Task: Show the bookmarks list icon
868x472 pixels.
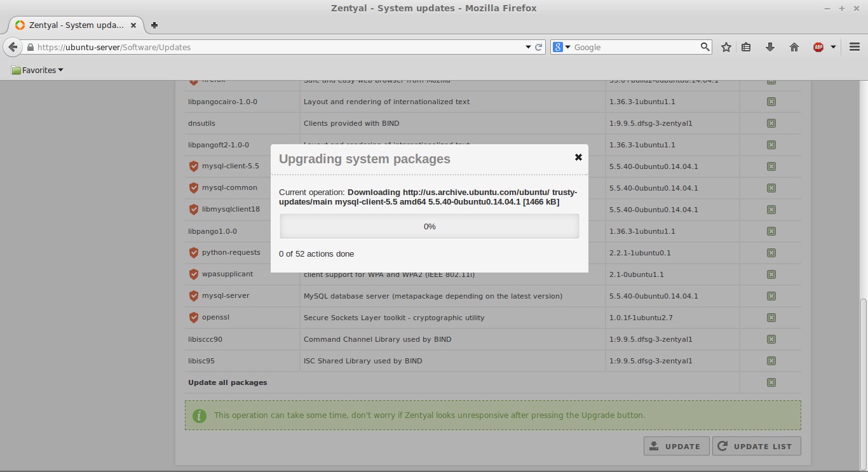Action: point(747,47)
